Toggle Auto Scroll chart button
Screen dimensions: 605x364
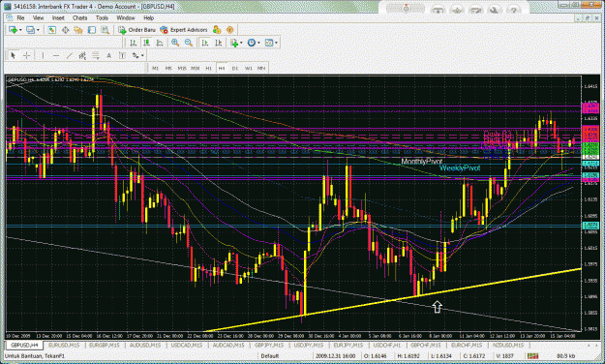[x=205, y=43]
